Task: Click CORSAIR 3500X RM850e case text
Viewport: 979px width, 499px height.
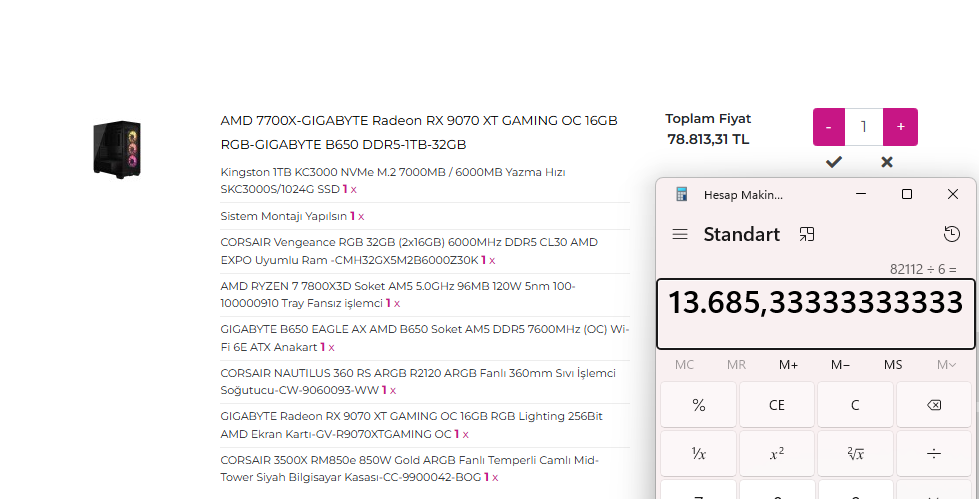Action: tap(410, 469)
